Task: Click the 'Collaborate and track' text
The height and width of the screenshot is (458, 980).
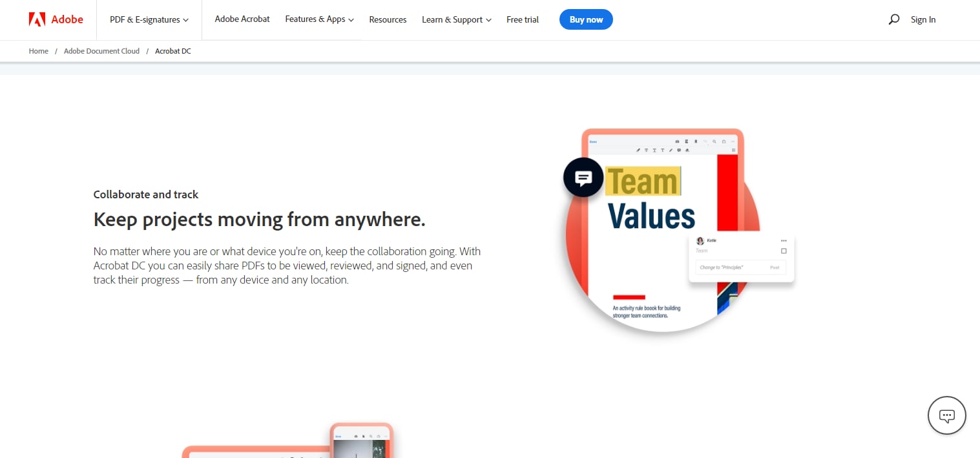Action: pyautogui.click(x=146, y=194)
